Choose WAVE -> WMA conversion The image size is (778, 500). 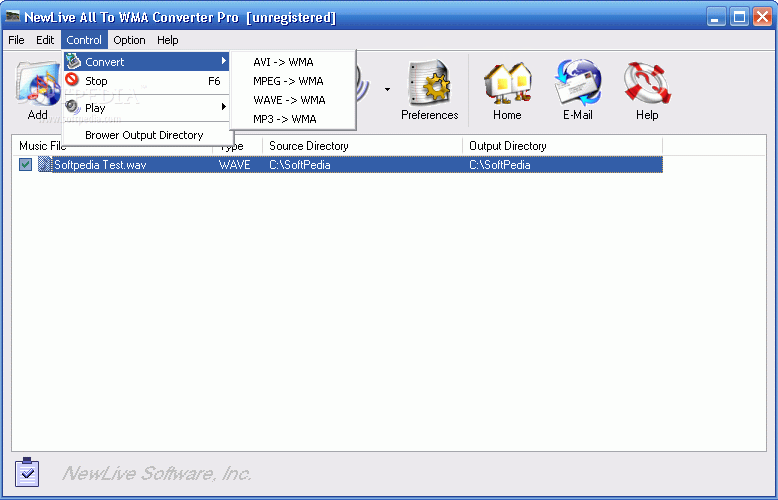[x=293, y=100]
